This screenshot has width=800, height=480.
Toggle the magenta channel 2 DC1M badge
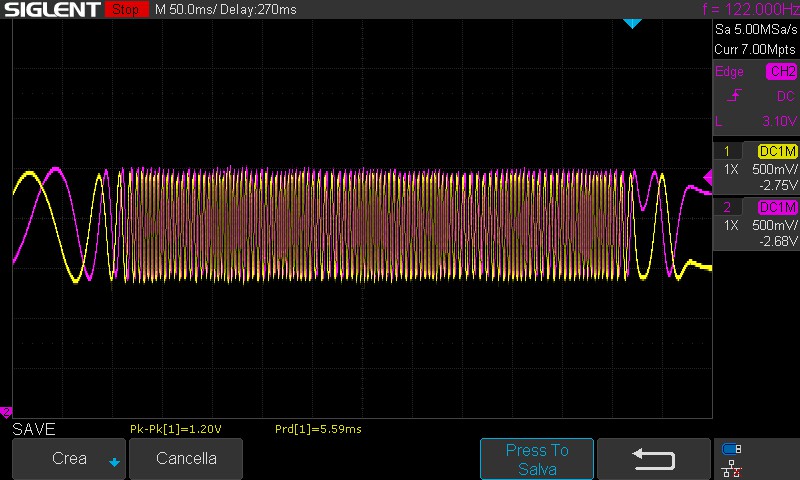click(x=777, y=207)
